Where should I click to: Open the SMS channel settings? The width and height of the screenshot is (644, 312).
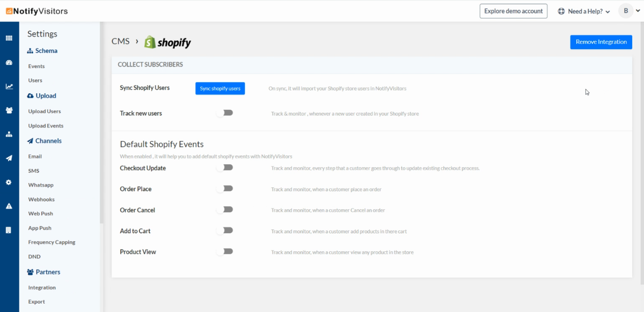(34, 171)
